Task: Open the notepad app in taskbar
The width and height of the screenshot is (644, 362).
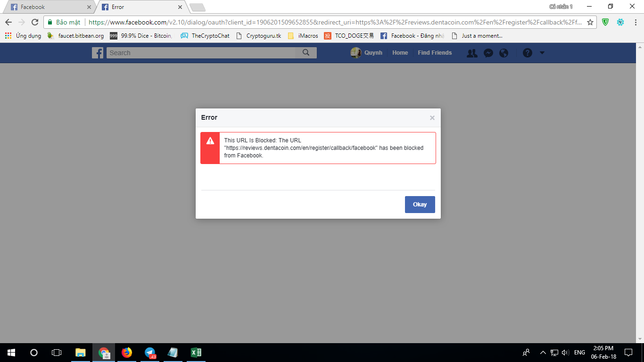Action: (173, 353)
